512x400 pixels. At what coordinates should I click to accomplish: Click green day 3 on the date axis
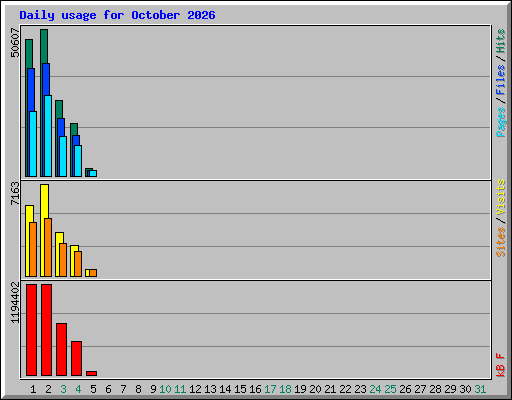(63, 389)
